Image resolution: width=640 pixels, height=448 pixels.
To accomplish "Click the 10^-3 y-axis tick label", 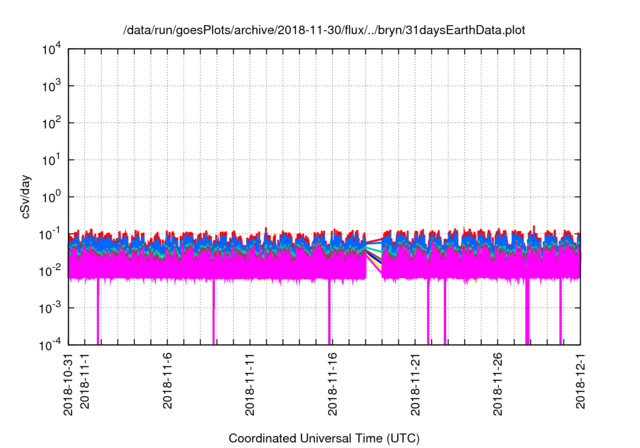I will coord(51,308).
